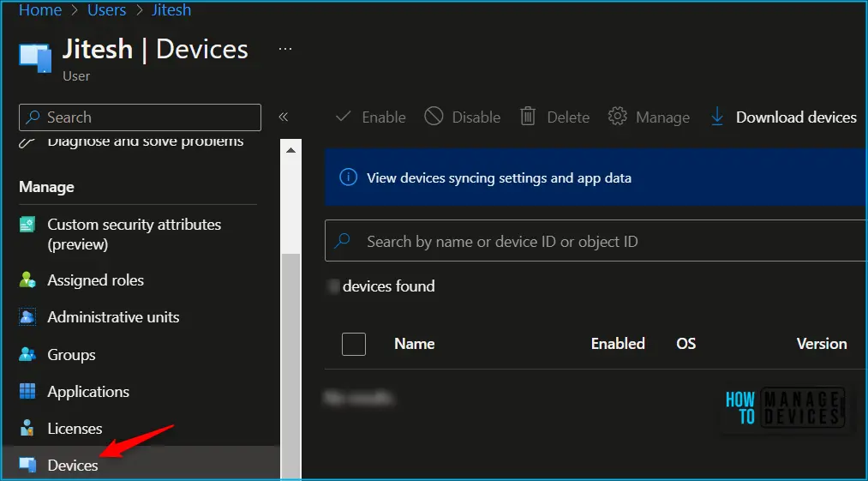Click the Download arrow icon
868x481 pixels.
tap(717, 117)
